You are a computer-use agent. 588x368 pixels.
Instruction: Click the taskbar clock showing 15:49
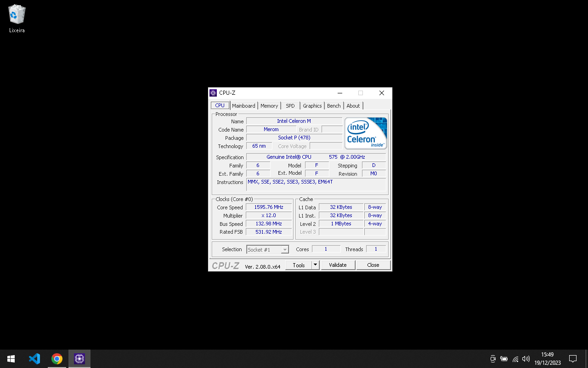[548, 359]
